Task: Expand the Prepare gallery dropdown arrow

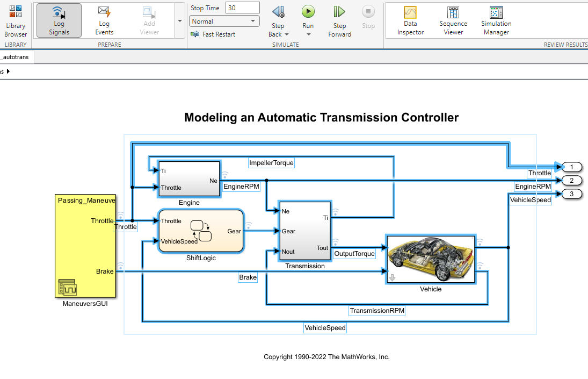Action: point(179,21)
